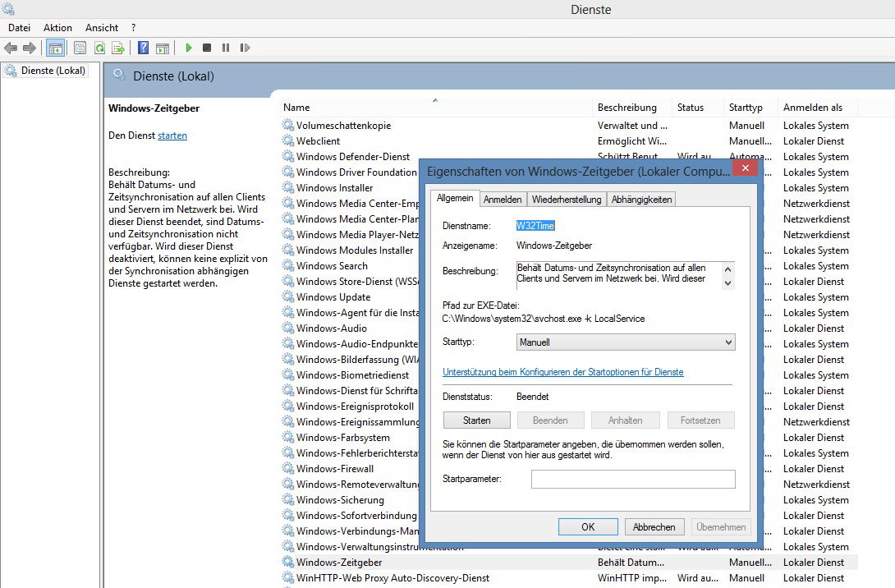This screenshot has width=895, height=588.
Task: Click the Beenden button in the dialog
Action: [550, 420]
